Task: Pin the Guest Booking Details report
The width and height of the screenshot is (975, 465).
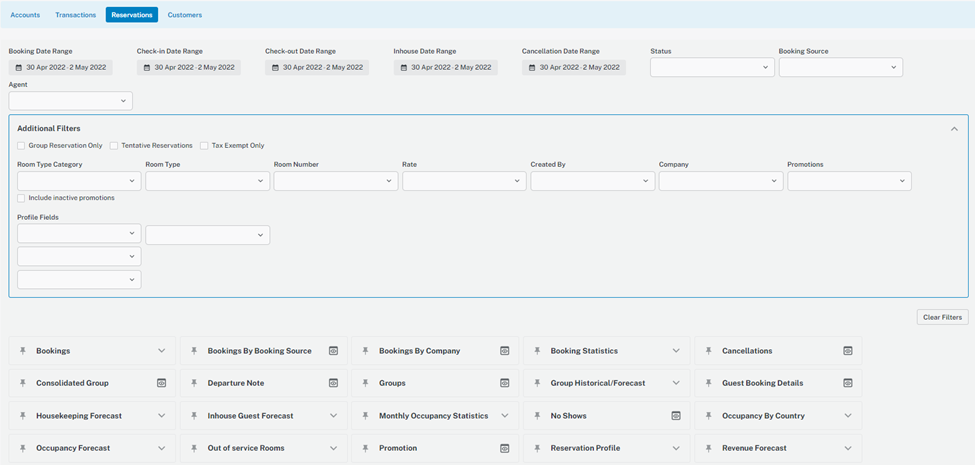Action: [x=709, y=383]
